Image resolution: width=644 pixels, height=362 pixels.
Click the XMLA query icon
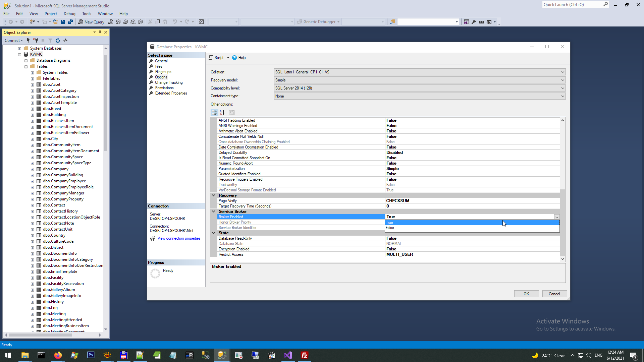133,22
